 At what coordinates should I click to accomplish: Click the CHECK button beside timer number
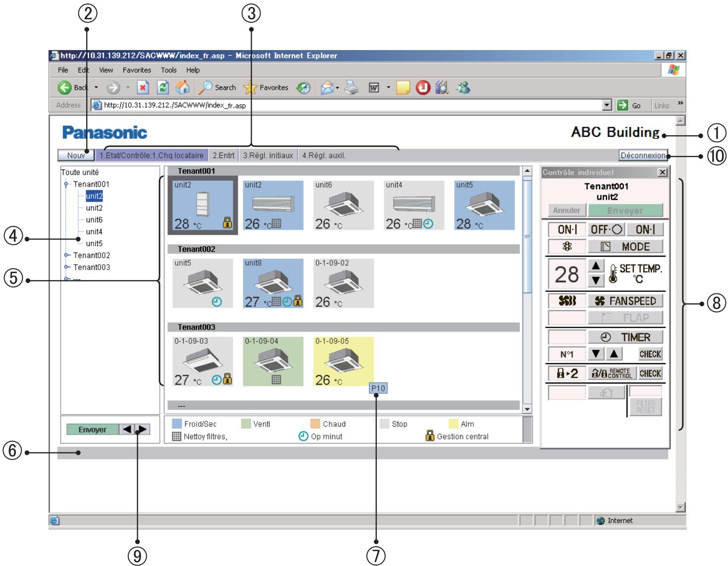pos(650,354)
